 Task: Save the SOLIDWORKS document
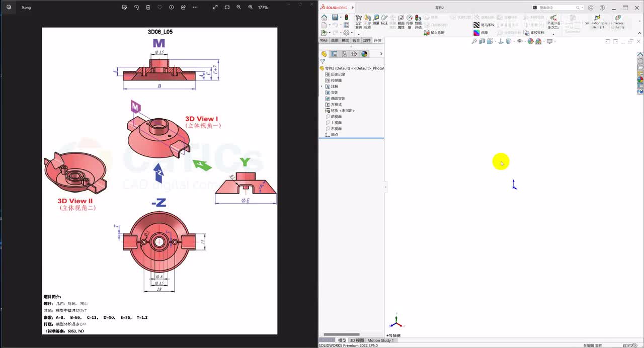tap(335, 18)
